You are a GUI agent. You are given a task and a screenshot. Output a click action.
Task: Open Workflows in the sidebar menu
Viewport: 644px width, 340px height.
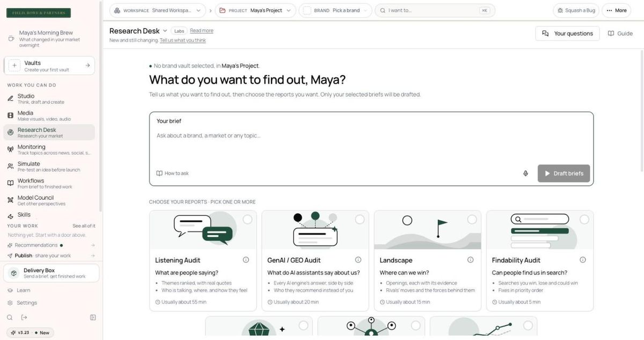tap(49, 183)
